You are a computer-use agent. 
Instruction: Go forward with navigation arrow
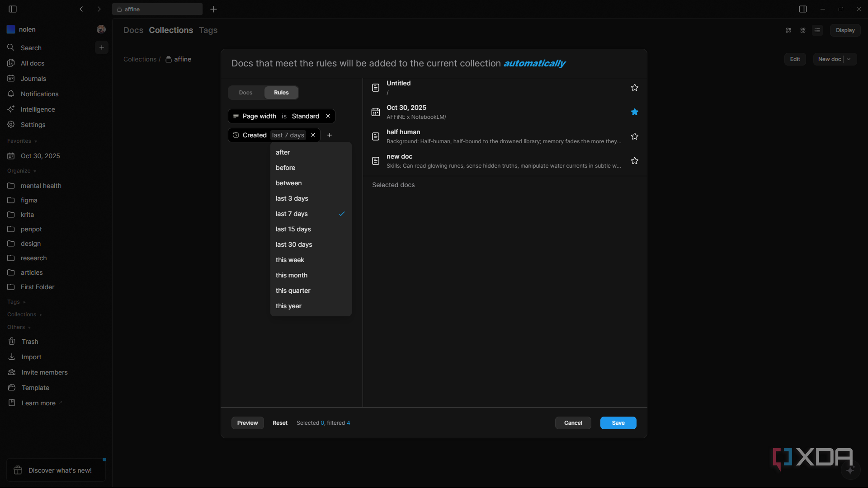(x=99, y=9)
